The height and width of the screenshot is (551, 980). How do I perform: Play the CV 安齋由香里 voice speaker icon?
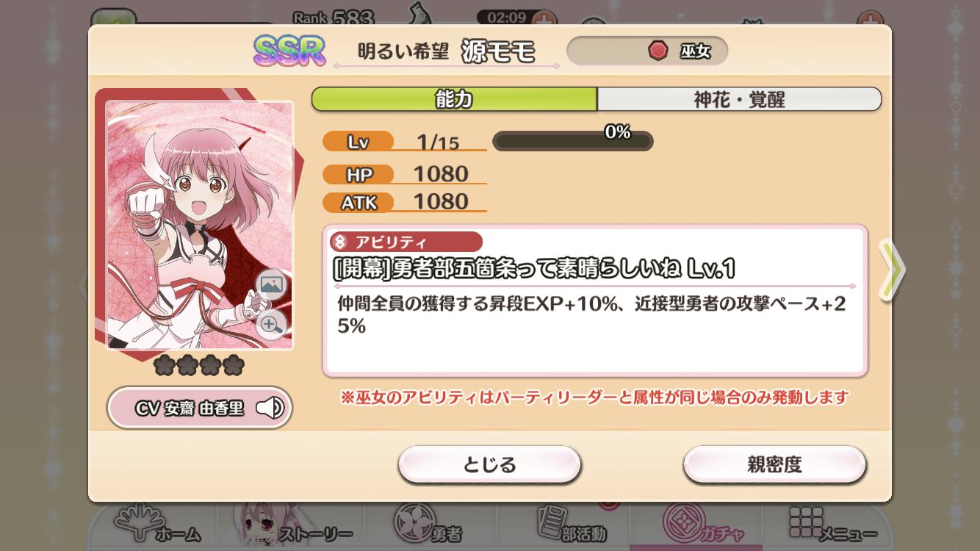click(270, 408)
